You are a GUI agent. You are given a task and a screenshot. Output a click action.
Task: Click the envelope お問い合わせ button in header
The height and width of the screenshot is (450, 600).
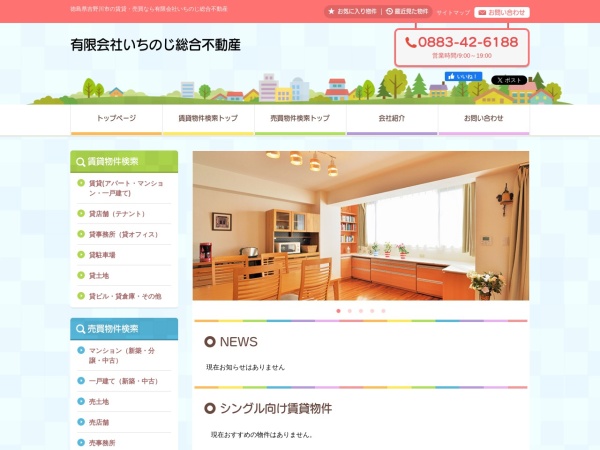pos(502,12)
